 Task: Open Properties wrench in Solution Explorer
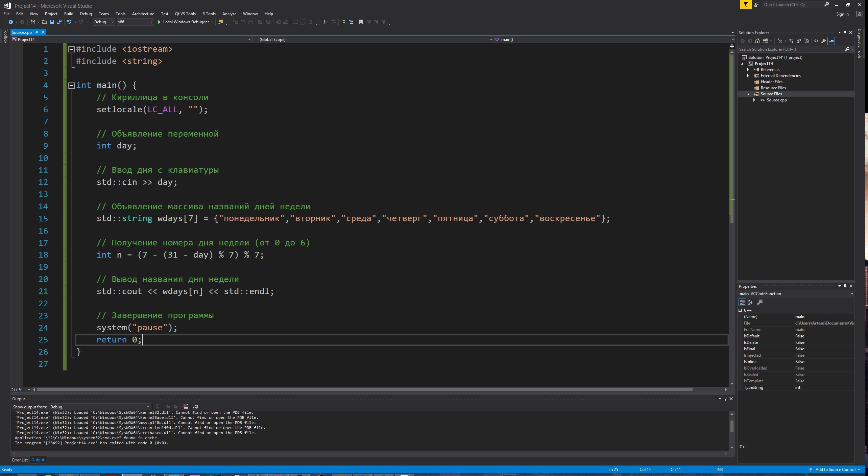(823, 41)
